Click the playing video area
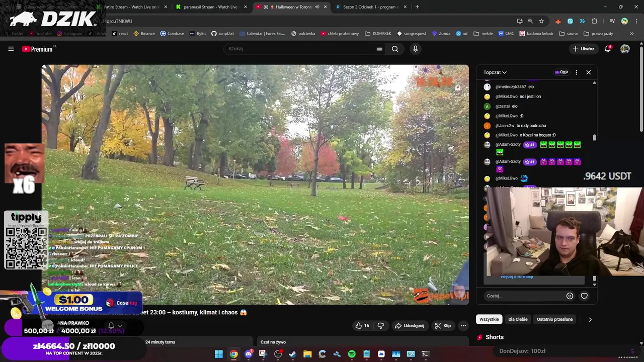 tap(255, 184)
